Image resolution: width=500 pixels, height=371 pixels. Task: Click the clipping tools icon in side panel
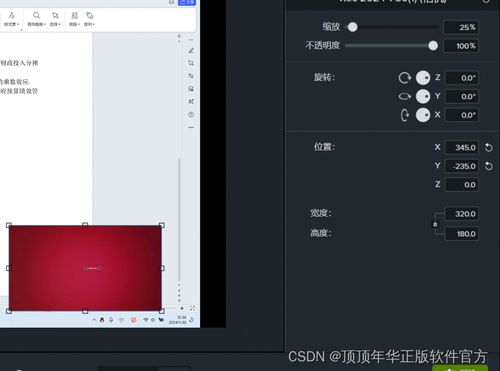(191, 101)
